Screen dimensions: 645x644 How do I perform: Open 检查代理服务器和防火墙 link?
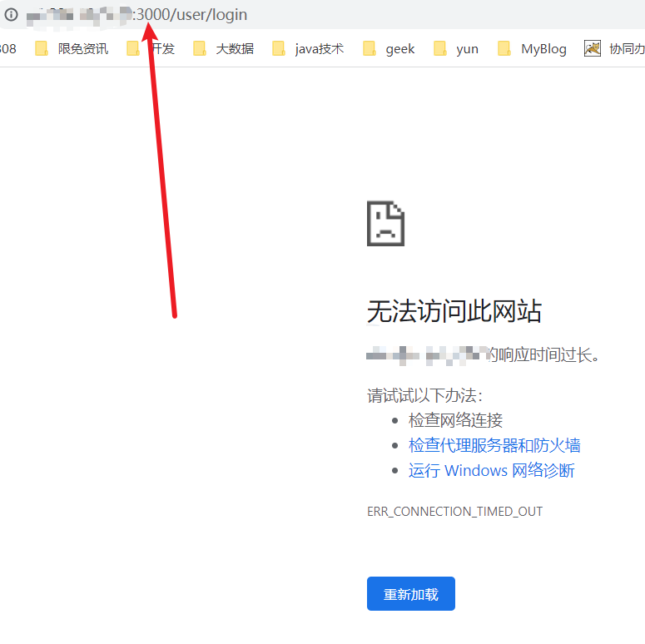coord(494,445)
